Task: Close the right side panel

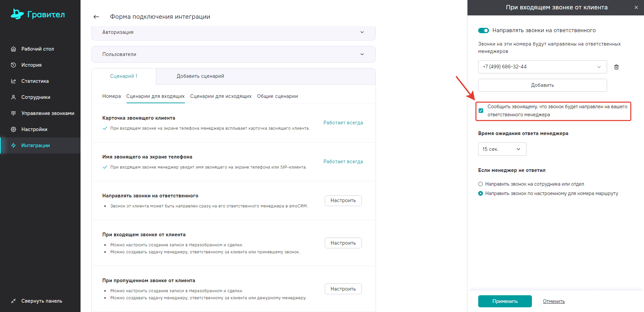Action: pos(636,7)
